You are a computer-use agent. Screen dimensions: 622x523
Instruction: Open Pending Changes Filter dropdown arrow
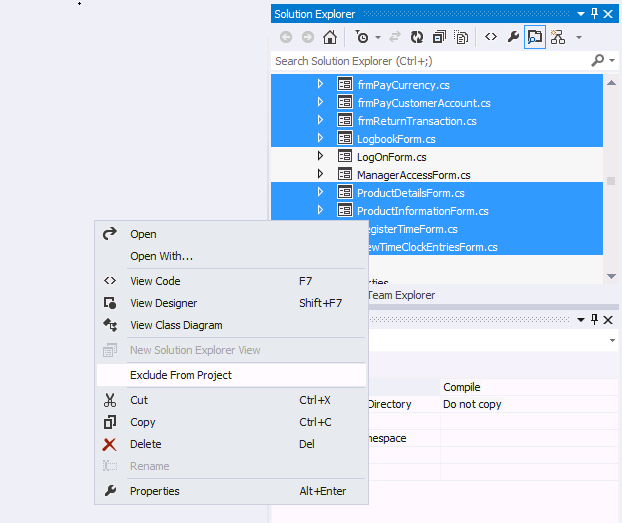click(x=378, y=37)
